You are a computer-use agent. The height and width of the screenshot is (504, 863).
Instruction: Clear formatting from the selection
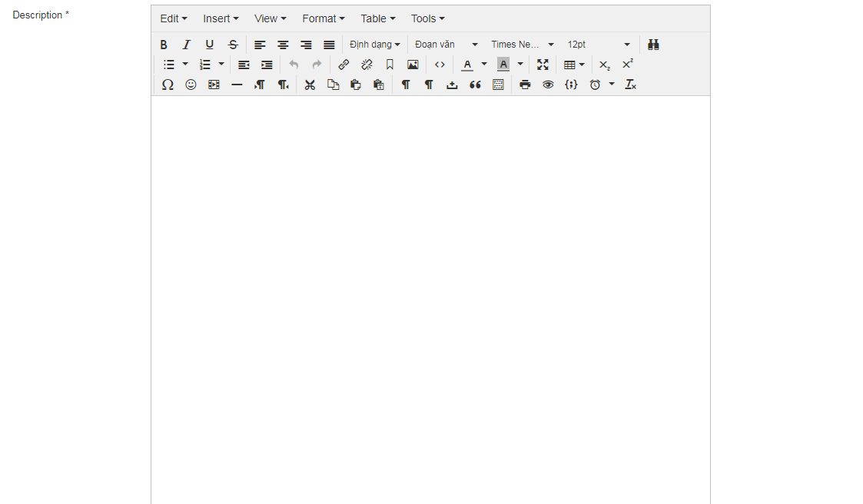point(631,85)
